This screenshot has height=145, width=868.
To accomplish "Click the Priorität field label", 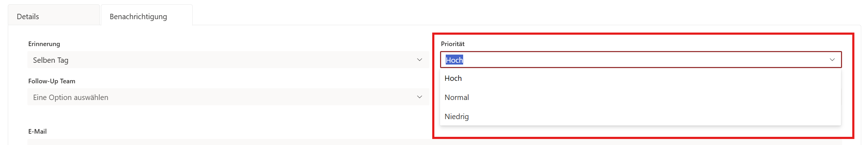I will tap(452, 44).
